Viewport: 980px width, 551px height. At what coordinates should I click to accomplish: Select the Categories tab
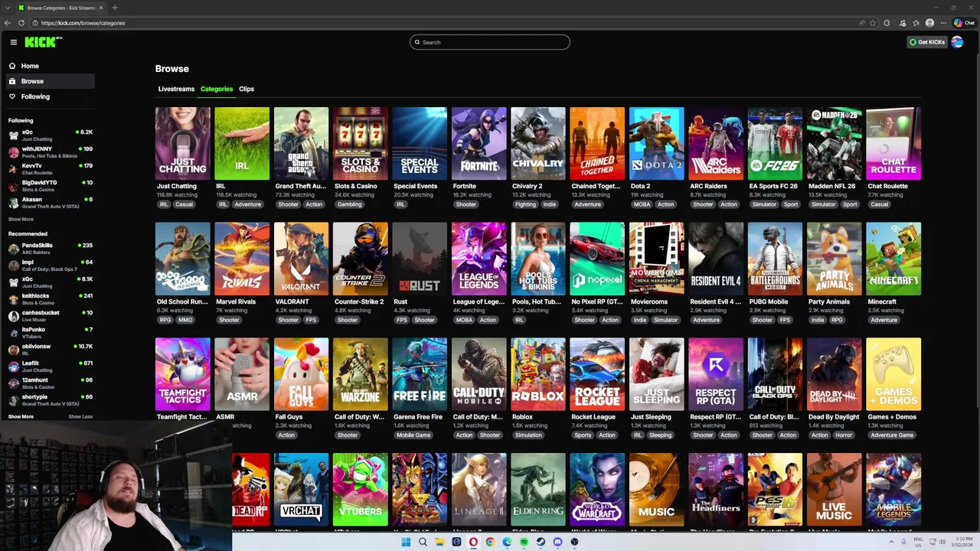coord(217,89)
